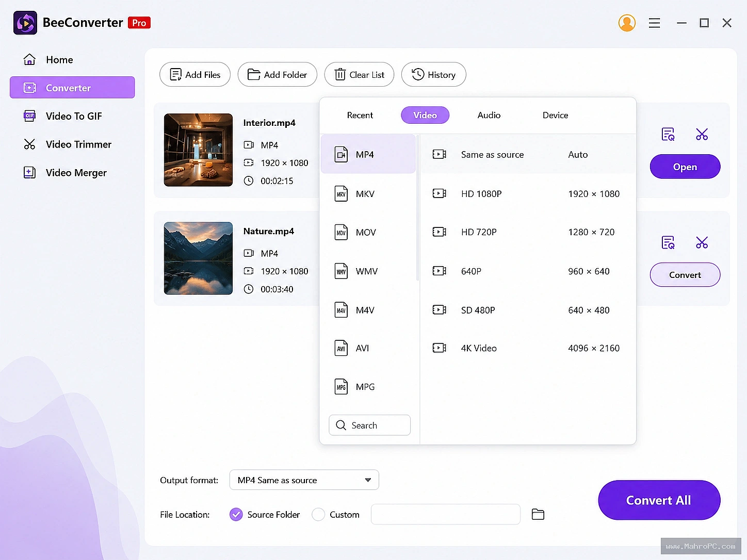747x560 pixels.
Task: Select Converter in the sidebar
Action: tap(72, 88)
